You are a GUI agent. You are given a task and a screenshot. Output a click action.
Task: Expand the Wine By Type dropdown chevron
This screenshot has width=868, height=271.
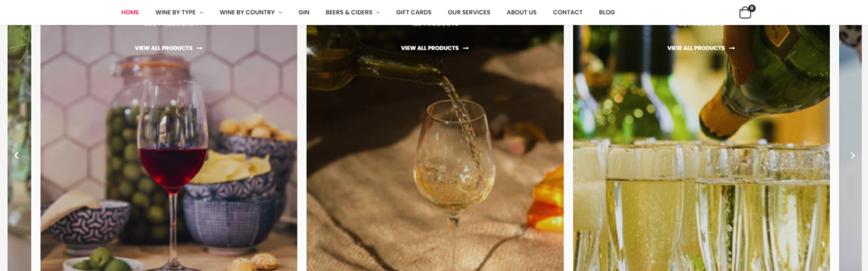tap(201, 13)
